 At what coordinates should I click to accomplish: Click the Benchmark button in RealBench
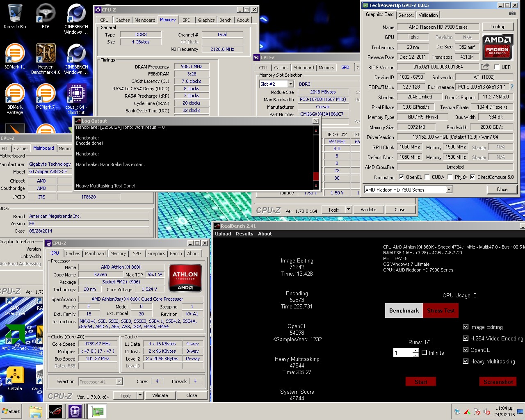coord(404,310)
